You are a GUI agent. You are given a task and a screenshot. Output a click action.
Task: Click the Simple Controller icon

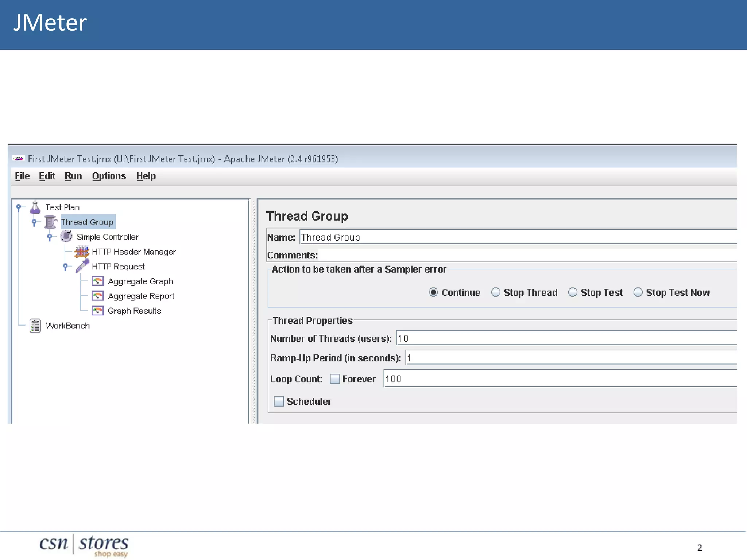click(x=66, y=237)
